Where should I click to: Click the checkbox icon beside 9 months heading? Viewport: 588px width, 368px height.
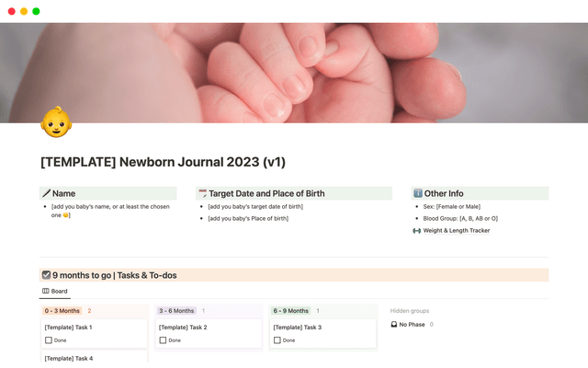(x=46, y=275)
